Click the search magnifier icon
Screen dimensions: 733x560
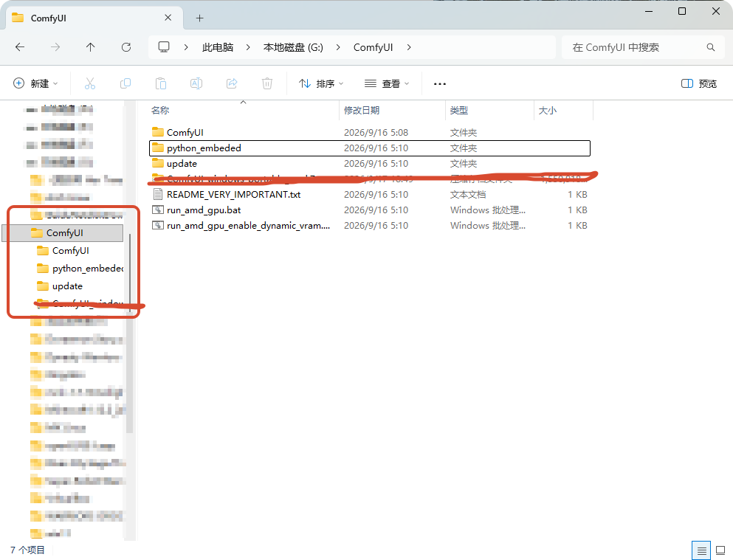click(x=711, y=47)
